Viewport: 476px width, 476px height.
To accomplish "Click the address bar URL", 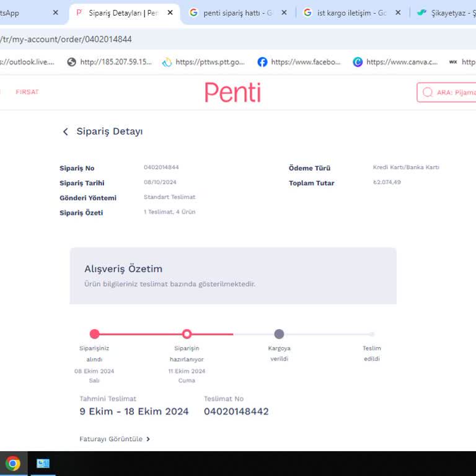I will pos(66,40).
